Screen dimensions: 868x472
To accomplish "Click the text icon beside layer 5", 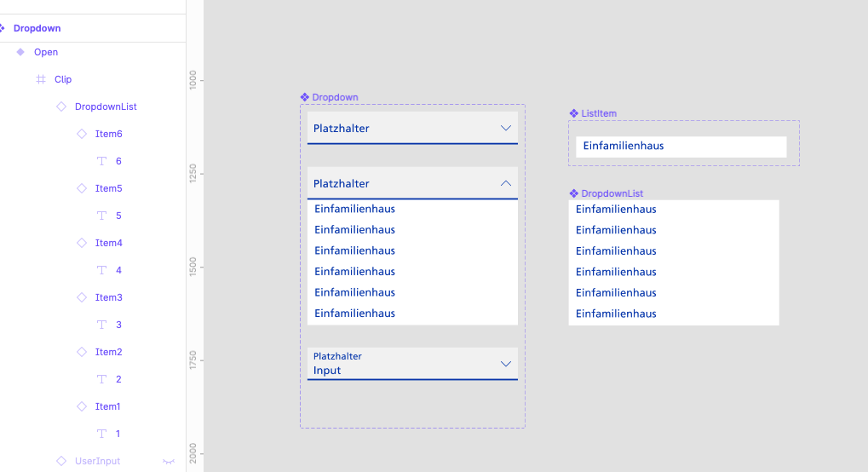I will pyautogui.click(x=102, y=216).
